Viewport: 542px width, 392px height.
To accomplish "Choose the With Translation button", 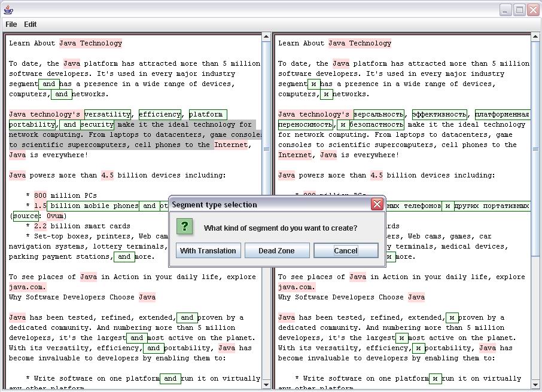I will [208, 250].
